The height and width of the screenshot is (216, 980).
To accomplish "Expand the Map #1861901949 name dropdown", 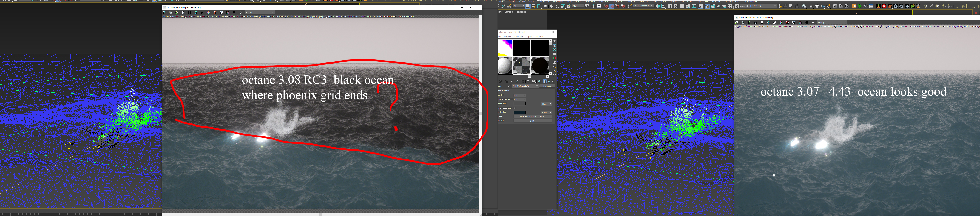I will point(537,86).
